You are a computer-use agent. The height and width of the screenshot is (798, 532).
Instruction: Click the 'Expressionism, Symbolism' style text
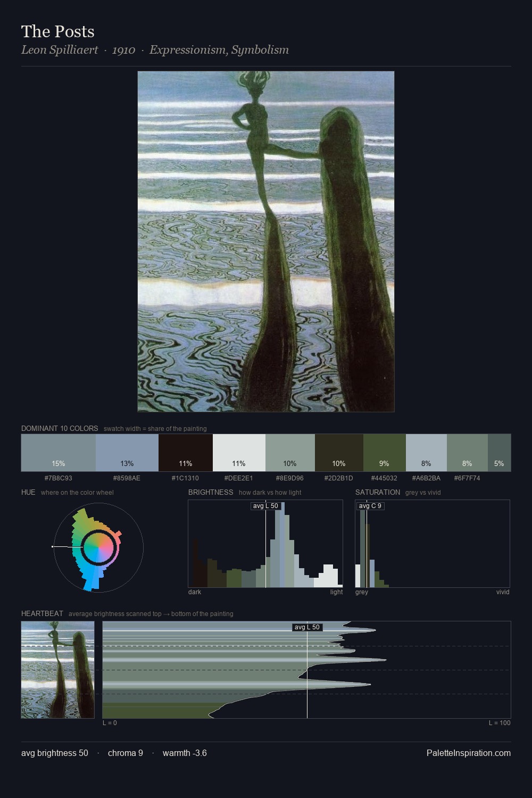[x=219, y=50]
